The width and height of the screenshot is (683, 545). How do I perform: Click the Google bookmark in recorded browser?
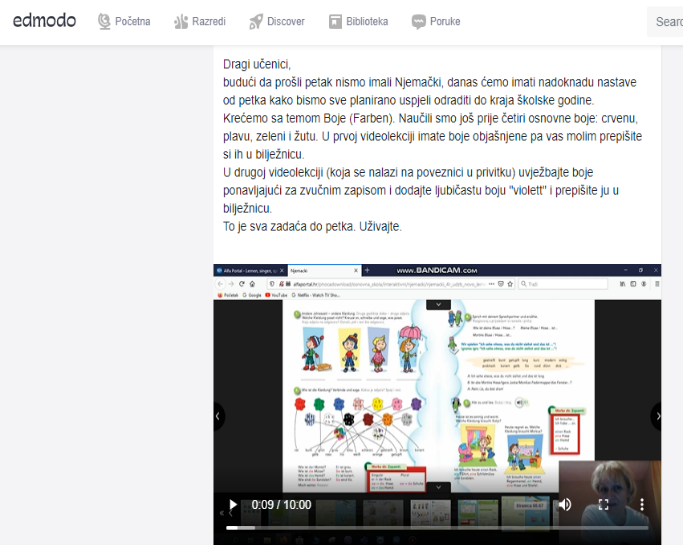tap(252, 295)
